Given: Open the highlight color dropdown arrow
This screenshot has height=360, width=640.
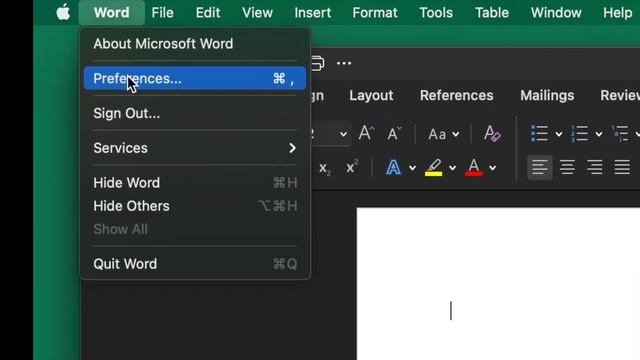Looking at the screenshot, I should [452, 168].
